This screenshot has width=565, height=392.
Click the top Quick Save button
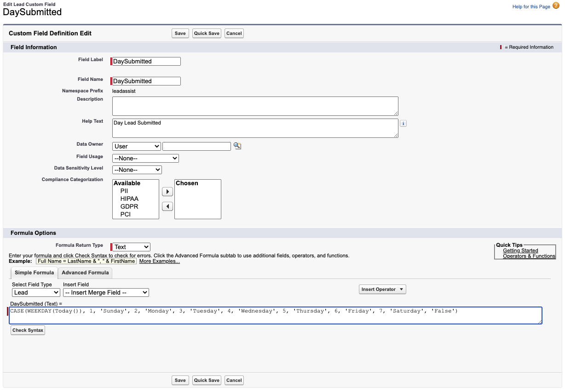click(x=207, y=34)
